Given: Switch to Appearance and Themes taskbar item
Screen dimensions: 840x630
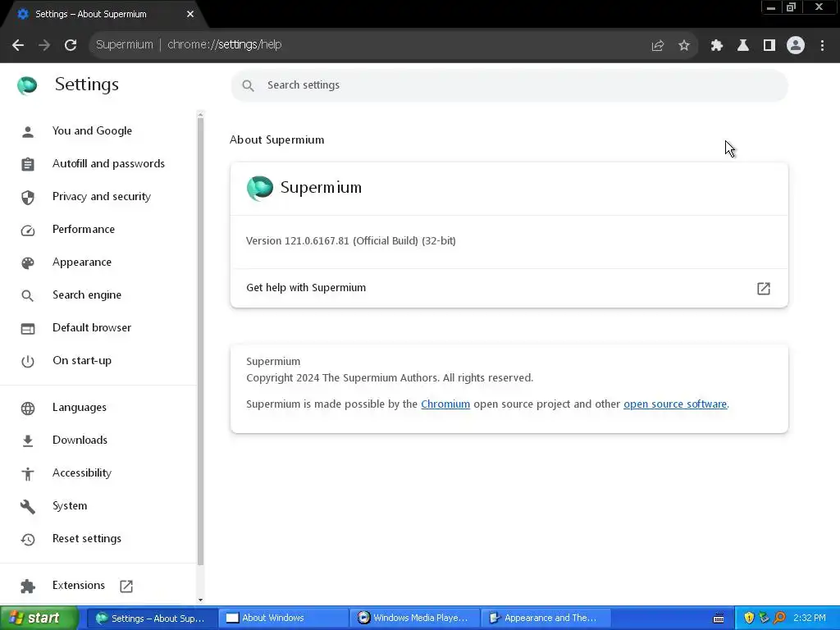Looking at the screenshot, I should pyautogui.click(x=546, y=619).
